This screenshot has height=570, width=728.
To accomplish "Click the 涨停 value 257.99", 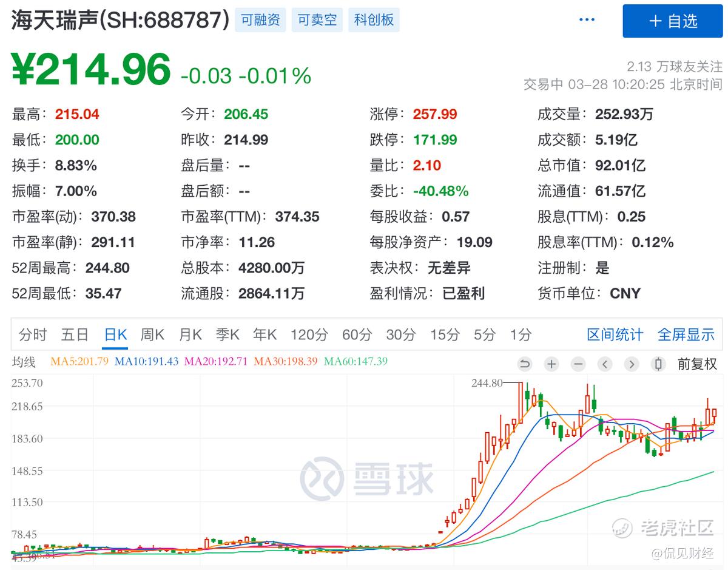I will pos(435,114).
